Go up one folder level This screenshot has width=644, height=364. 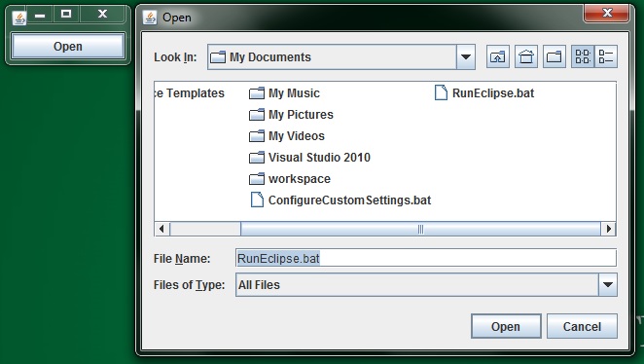[498, 56]
